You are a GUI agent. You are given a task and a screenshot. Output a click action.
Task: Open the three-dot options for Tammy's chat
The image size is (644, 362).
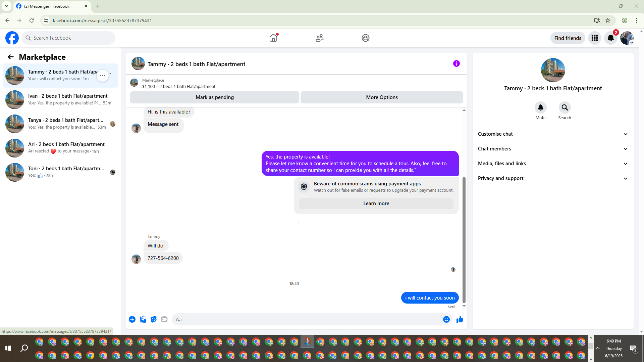click(103, 76)
